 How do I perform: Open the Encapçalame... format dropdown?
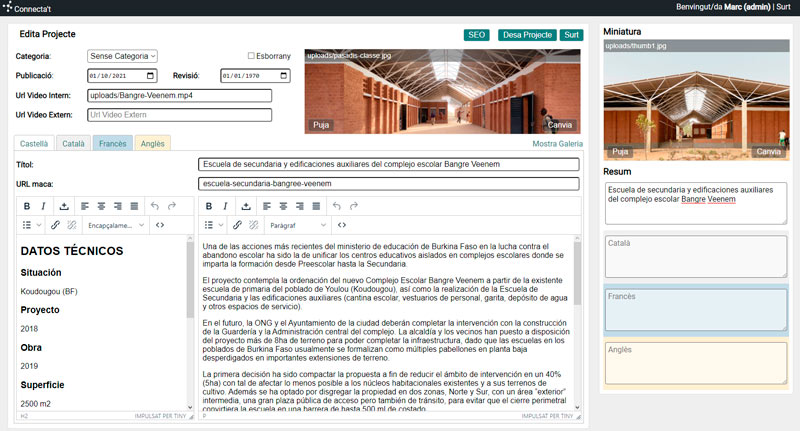[116, 225]
